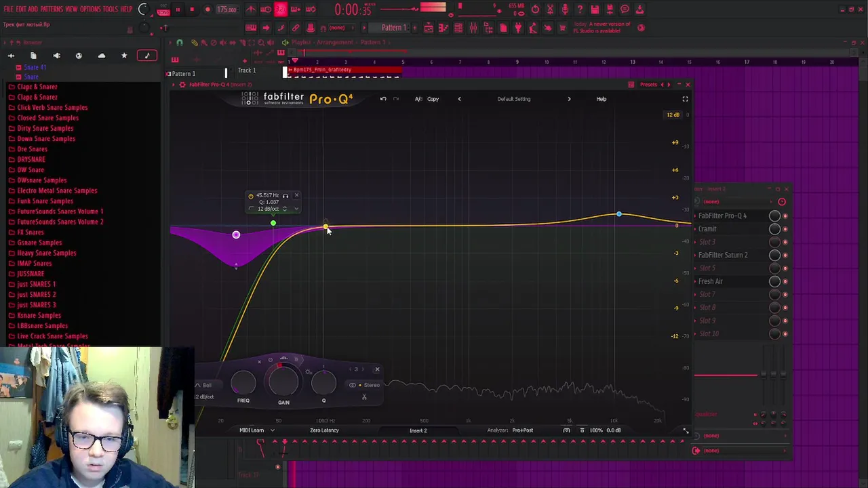Delete the band via popup X
Screen dimensions: 868x488
coord(296,196)
